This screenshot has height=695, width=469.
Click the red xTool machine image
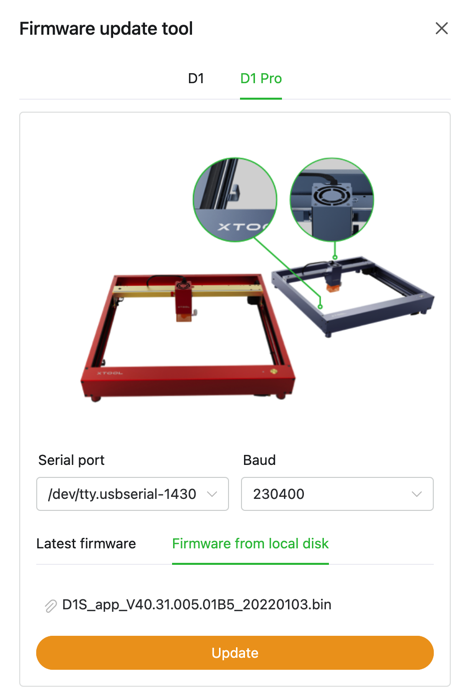188,337
